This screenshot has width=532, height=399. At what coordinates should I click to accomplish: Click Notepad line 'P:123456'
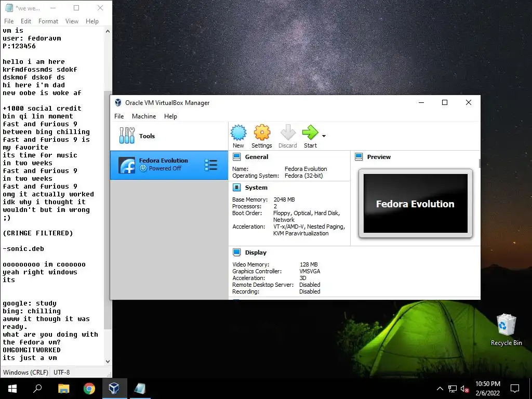pos(19,46)
